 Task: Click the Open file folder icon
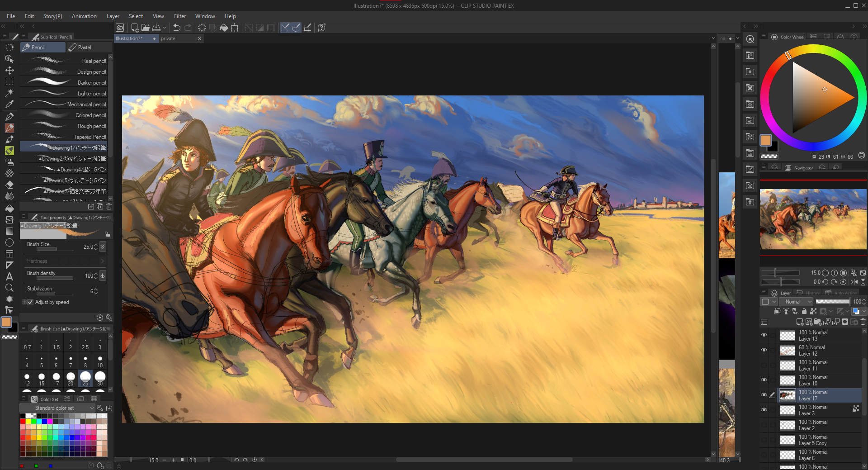[x=145, y=28]
